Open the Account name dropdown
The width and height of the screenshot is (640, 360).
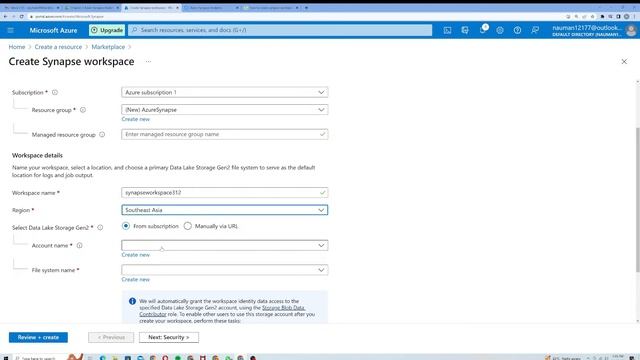tap(224, 245)
